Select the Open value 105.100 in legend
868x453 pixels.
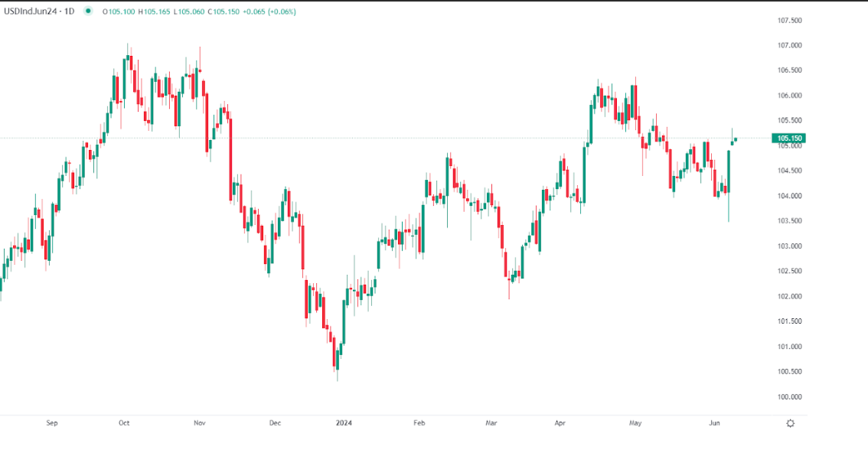[119, 11]
